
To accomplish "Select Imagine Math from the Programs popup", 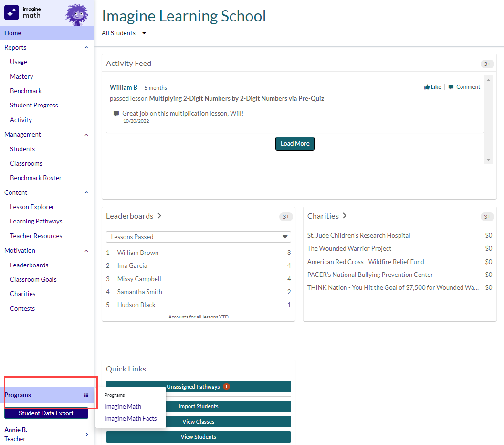I will 123,407.
